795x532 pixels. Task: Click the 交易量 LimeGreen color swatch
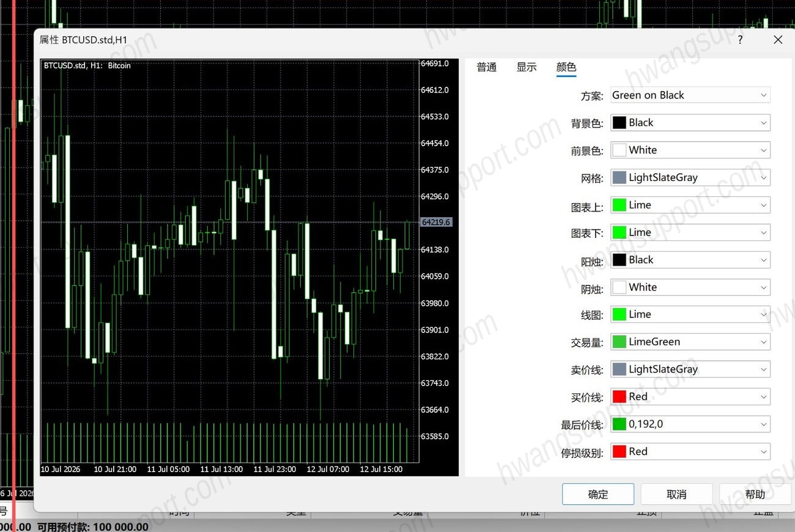619,342
